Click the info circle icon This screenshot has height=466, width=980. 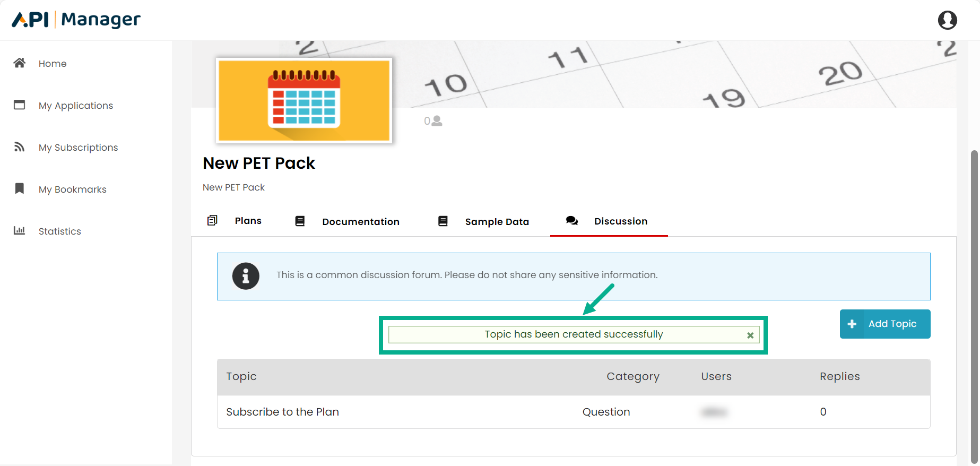pyautogui.click(x=246, y=276)
